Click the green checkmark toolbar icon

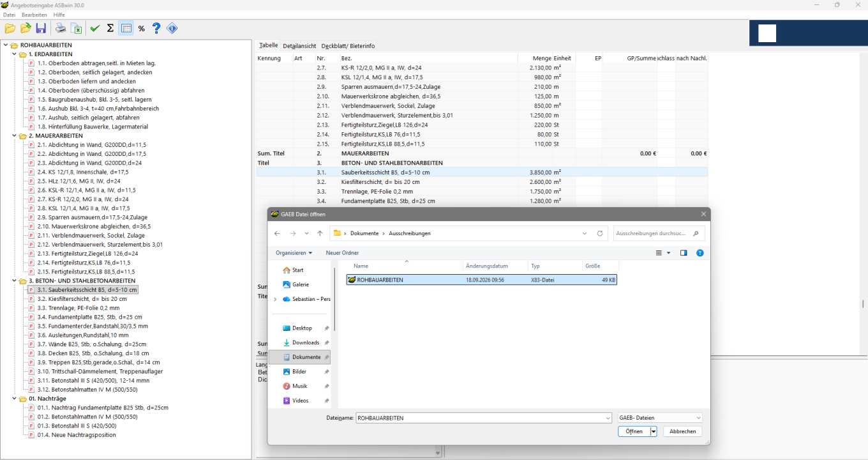[95, 28]
